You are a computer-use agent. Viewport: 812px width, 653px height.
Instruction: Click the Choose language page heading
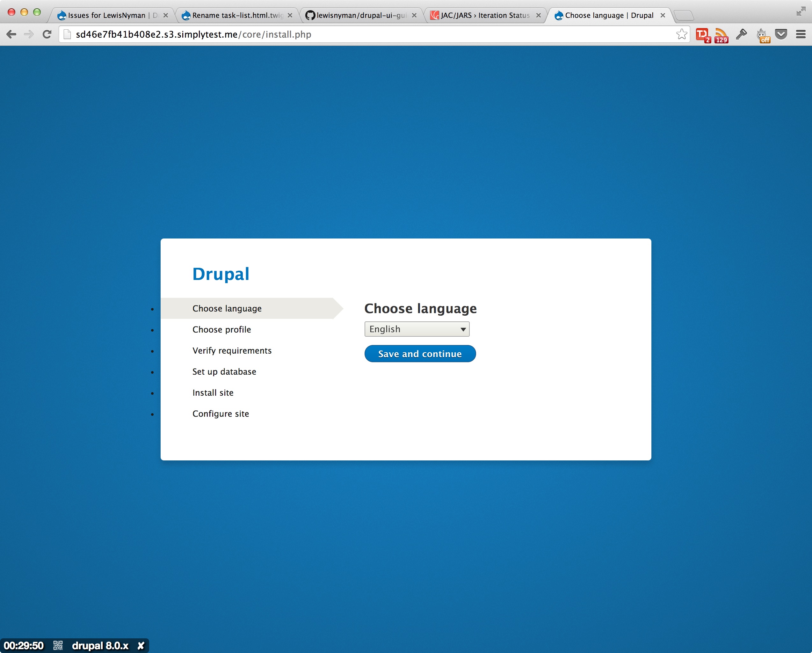point(420,308)
